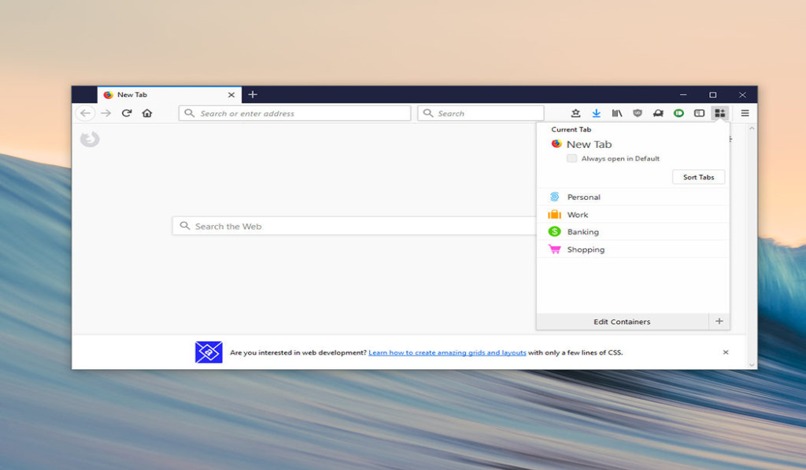Image resolution: width=806 pixels, height=470 pixels.
Task: Click the green circle extension icon
Action: pyautogui.click(x=679, y=113)
